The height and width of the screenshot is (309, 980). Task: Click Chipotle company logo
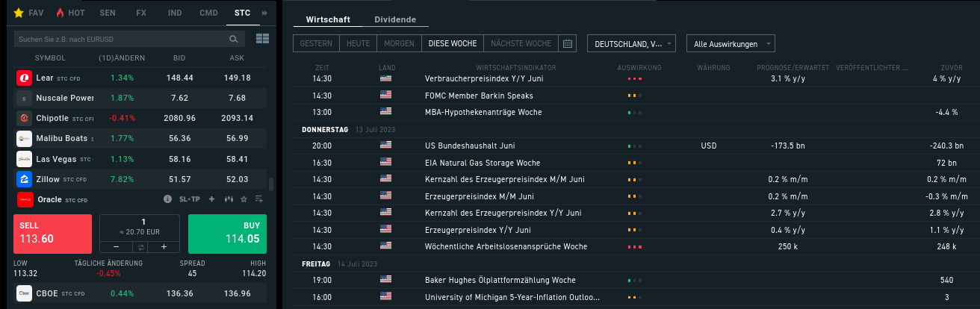24,118
